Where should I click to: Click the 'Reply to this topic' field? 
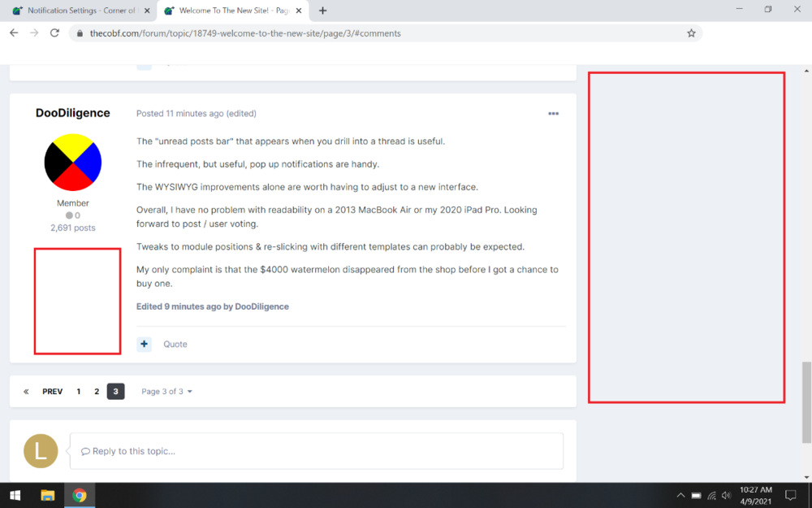point(317,451)
